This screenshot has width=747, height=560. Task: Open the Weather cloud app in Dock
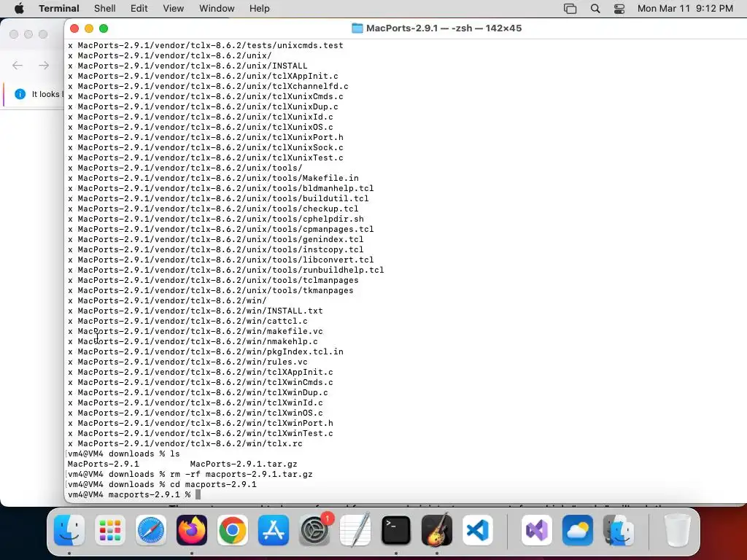tap(578, 530)
